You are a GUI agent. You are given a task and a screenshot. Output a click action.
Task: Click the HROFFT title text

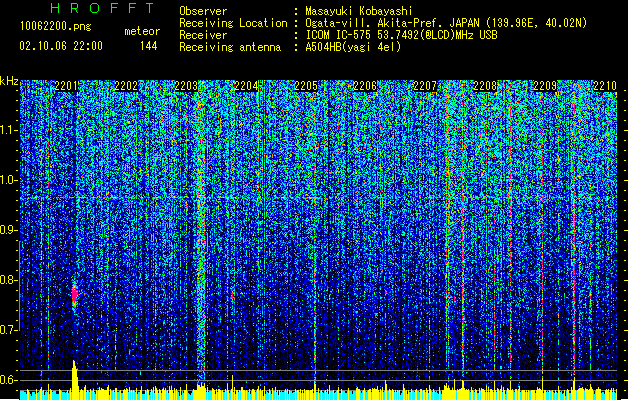pos(102,8)
